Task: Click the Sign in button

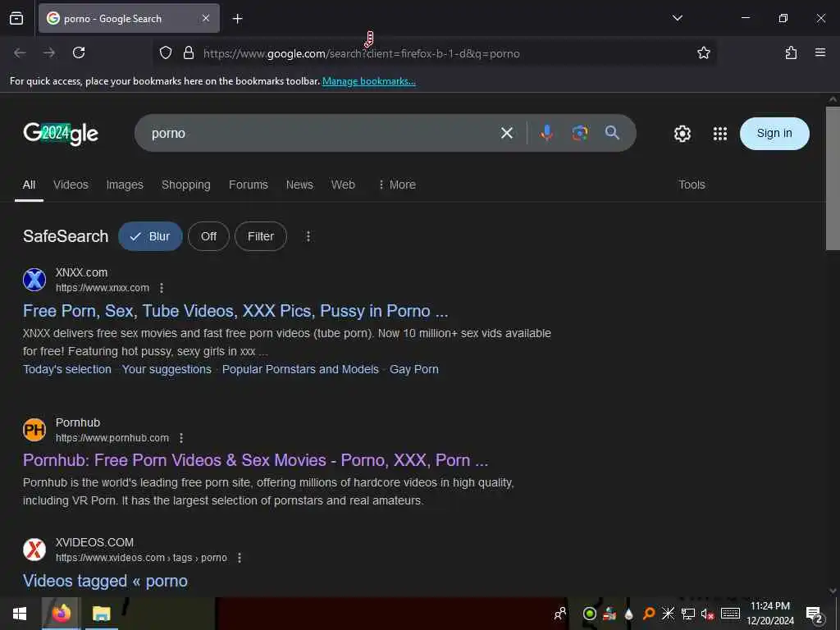Action: pyautogui.click(x=774, y=134)
